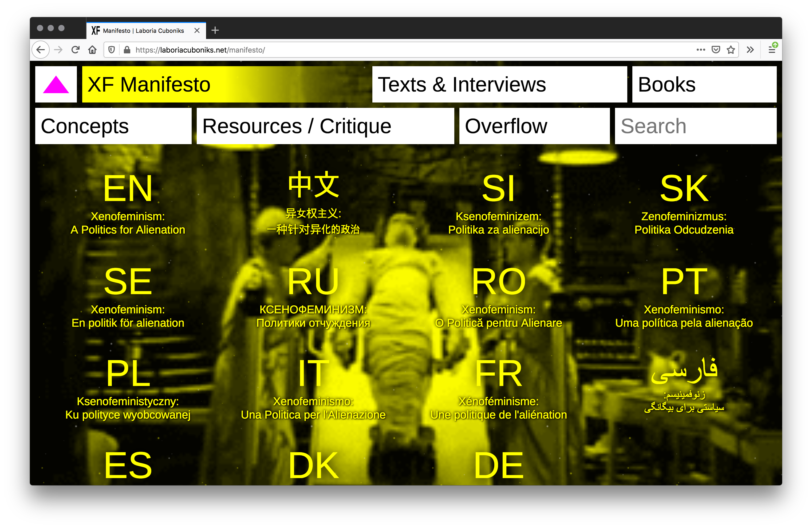
Task: Open a new browser tab
Action: pos(215,30)
